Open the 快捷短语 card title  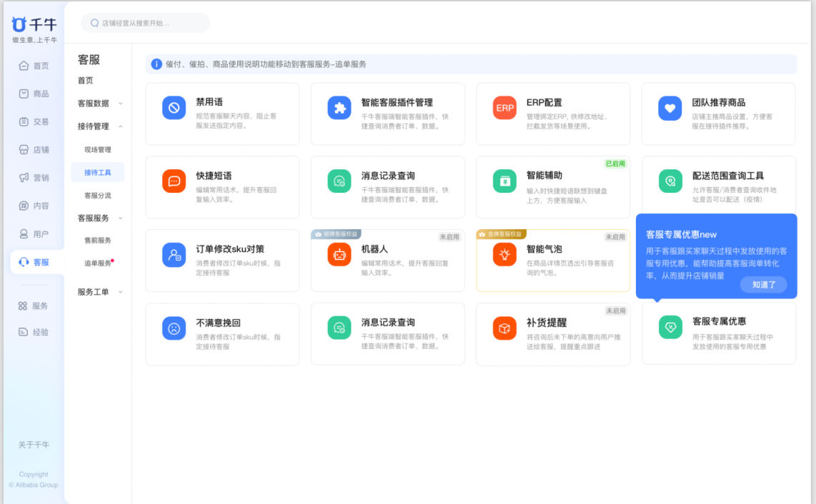click(214, 176)
